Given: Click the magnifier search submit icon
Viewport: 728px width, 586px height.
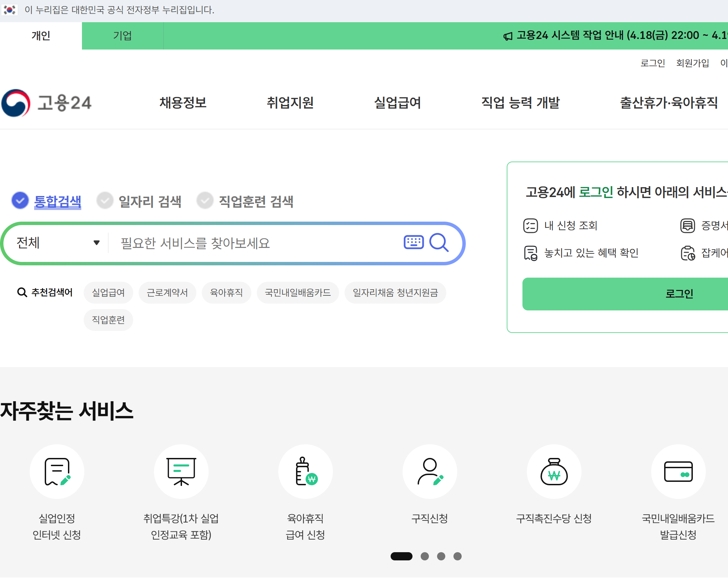Looking at the screenshot, I should 439,242.
